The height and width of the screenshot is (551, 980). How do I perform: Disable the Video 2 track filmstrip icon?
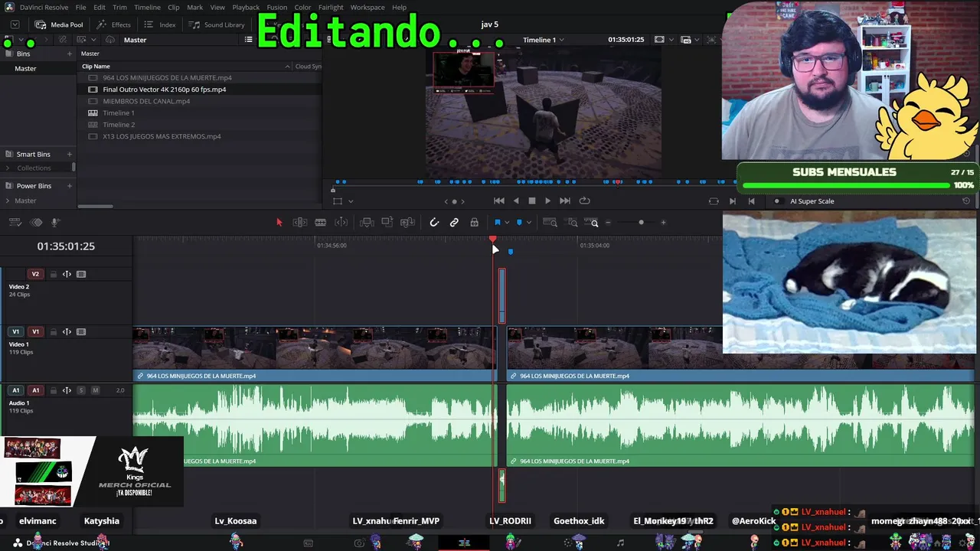pos(81,274)
